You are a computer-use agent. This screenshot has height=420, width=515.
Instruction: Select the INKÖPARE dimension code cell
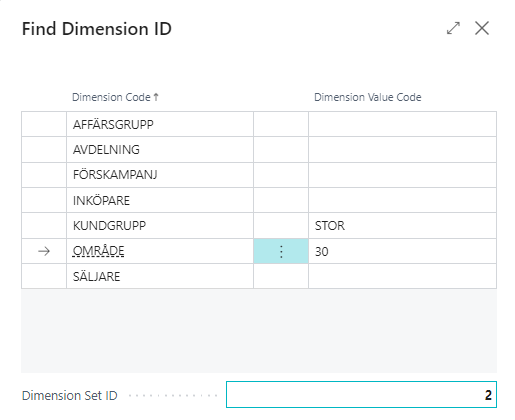(160, 200)
